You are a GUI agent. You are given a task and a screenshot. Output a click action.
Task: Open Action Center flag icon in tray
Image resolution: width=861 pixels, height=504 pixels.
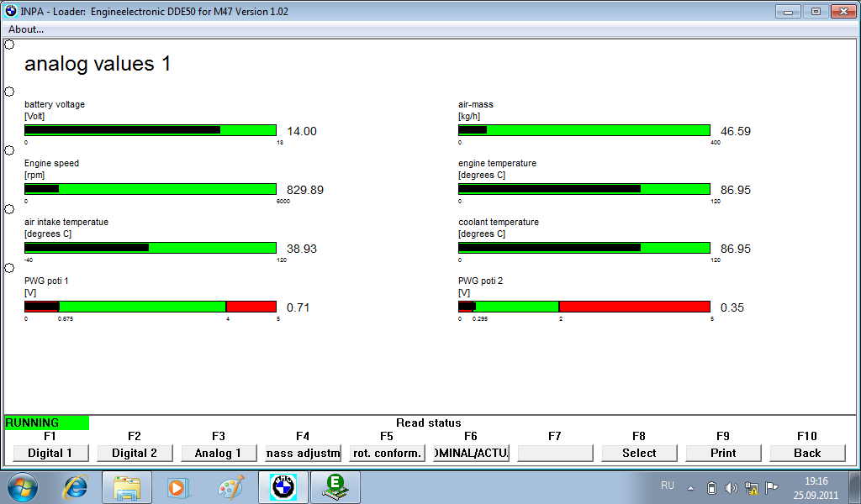771,488
